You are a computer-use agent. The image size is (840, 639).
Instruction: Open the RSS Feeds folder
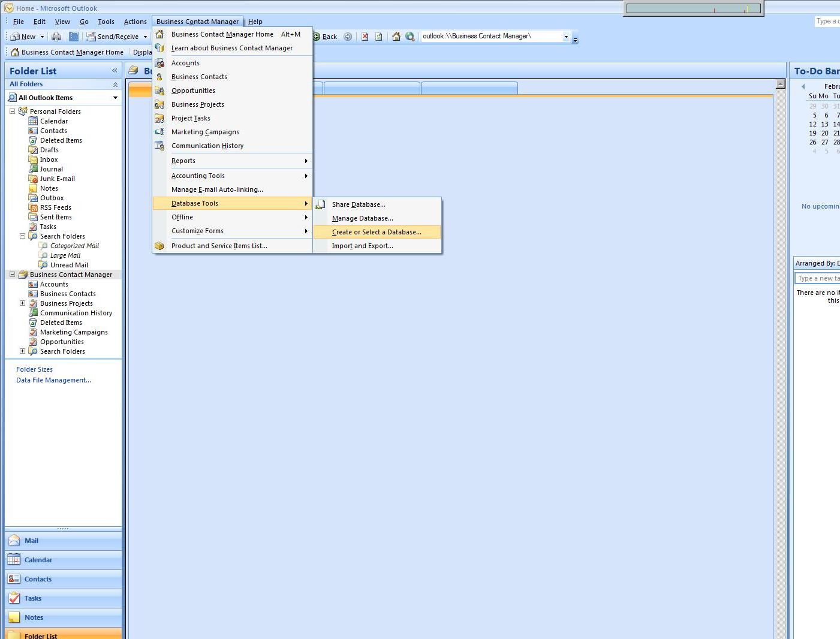pyautogui.click(x=55, y=207)
